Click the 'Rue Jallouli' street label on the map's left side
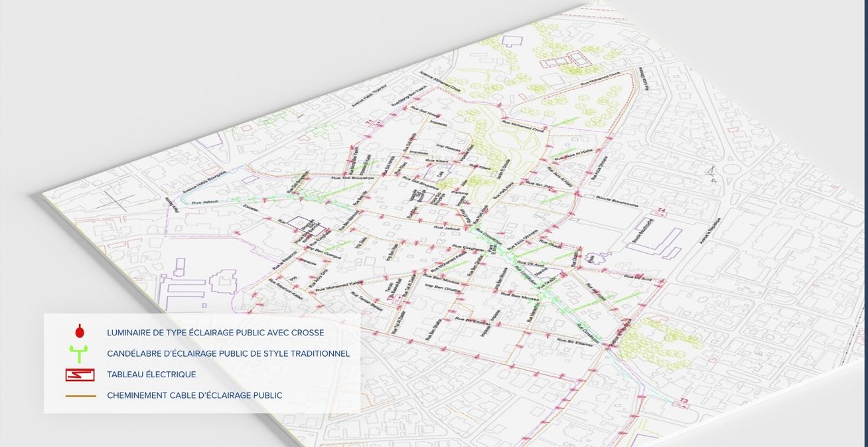 point(204,203)
